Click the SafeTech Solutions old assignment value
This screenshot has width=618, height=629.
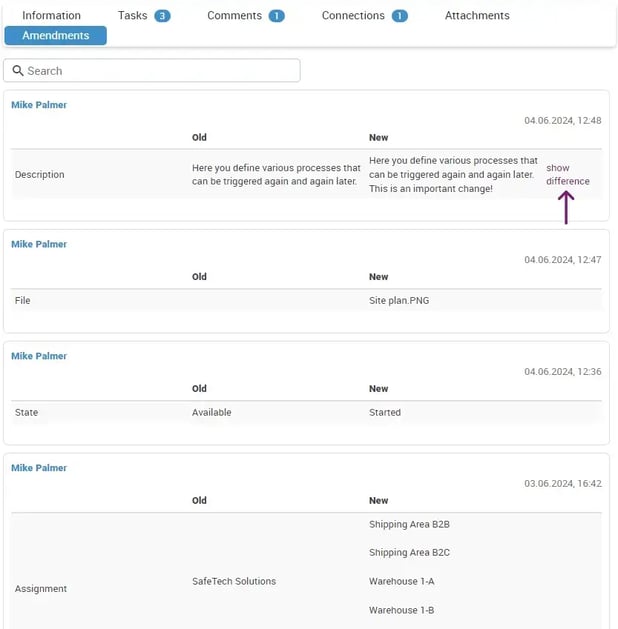click(234, 581)
